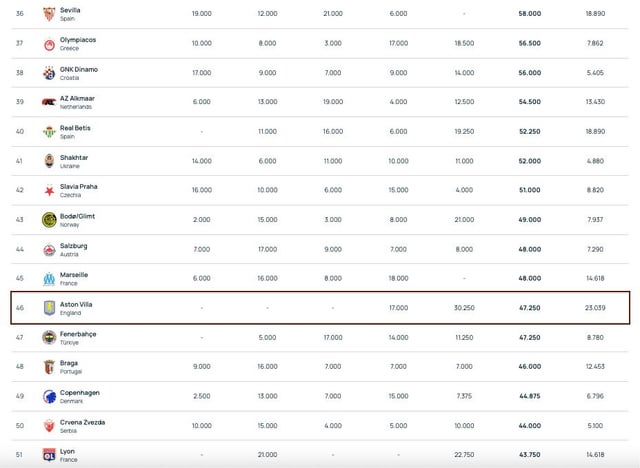Image resolution: width=640 pixels, height=468 pixels.
Task: Click the Bodø/Glimt club crest
Action: (x=48, y=219)
